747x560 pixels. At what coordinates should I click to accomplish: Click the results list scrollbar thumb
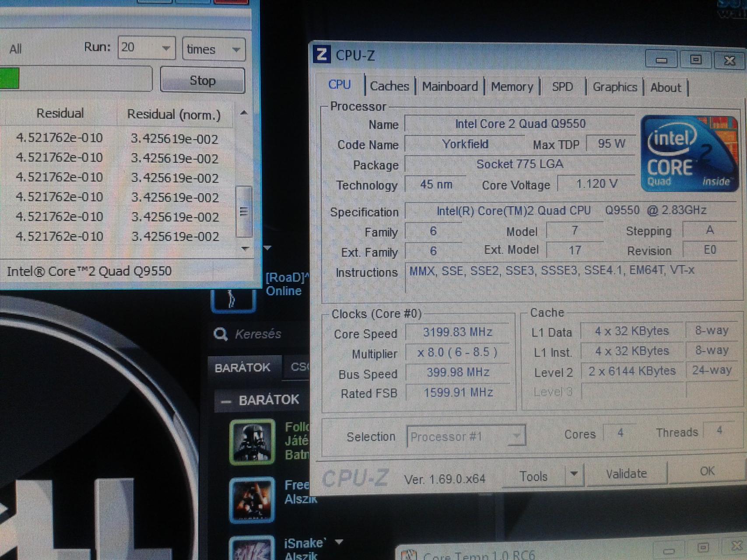(x=244, y=211)
